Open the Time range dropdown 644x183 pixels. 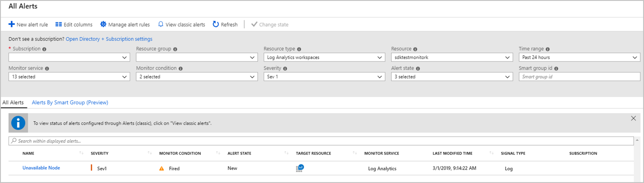point(579,58)
